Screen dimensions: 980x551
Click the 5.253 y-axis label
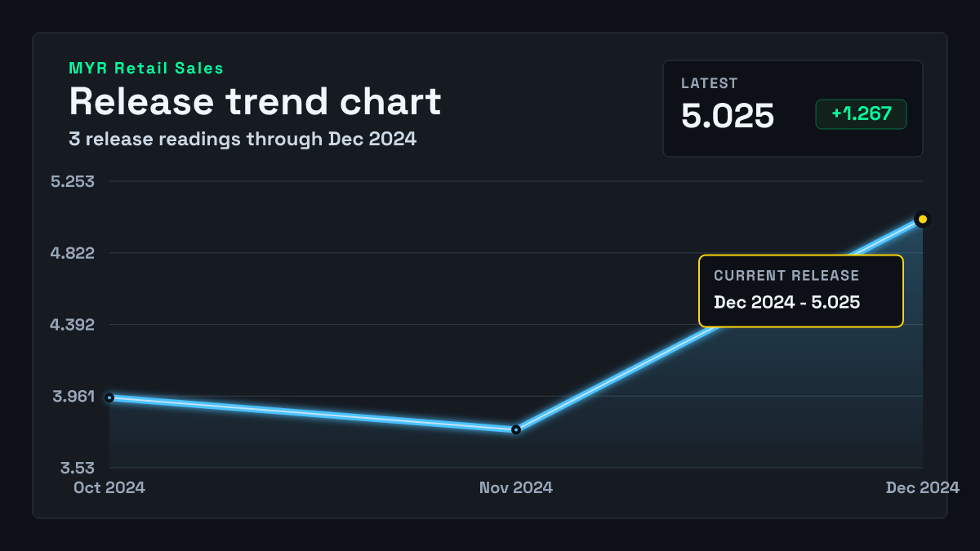tap(73, 181)
